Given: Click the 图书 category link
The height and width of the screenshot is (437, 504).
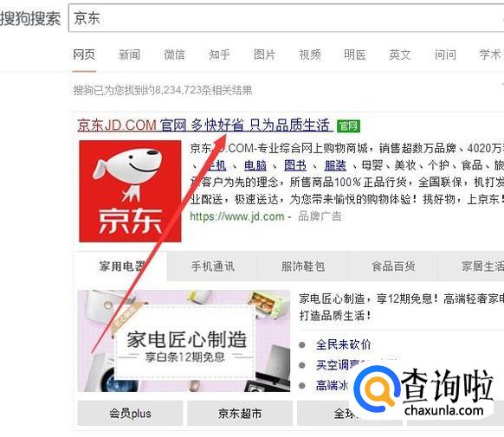Looking at the screenshot, I should pyautogui.click(x=295, y=165).
